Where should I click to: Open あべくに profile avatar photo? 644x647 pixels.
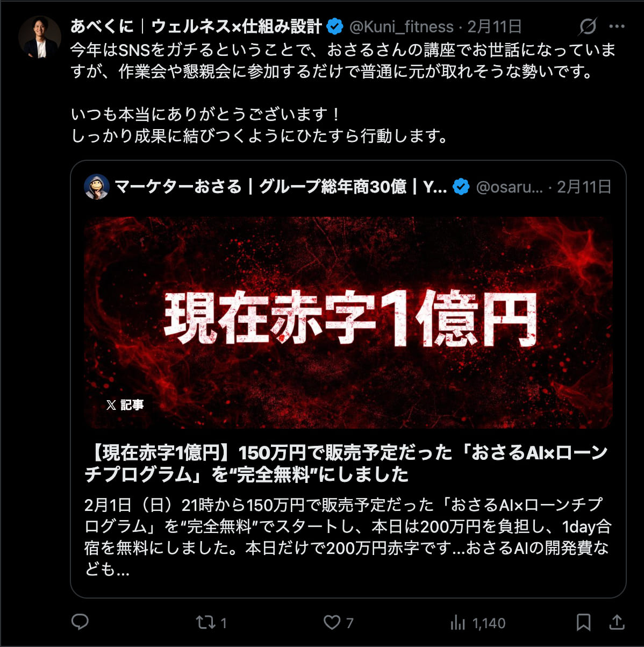(x=40, y=37)
